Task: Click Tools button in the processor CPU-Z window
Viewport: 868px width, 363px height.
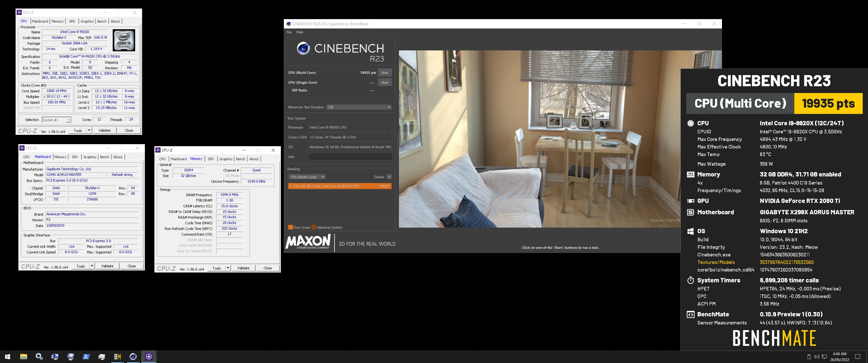Action: point(78,131)
